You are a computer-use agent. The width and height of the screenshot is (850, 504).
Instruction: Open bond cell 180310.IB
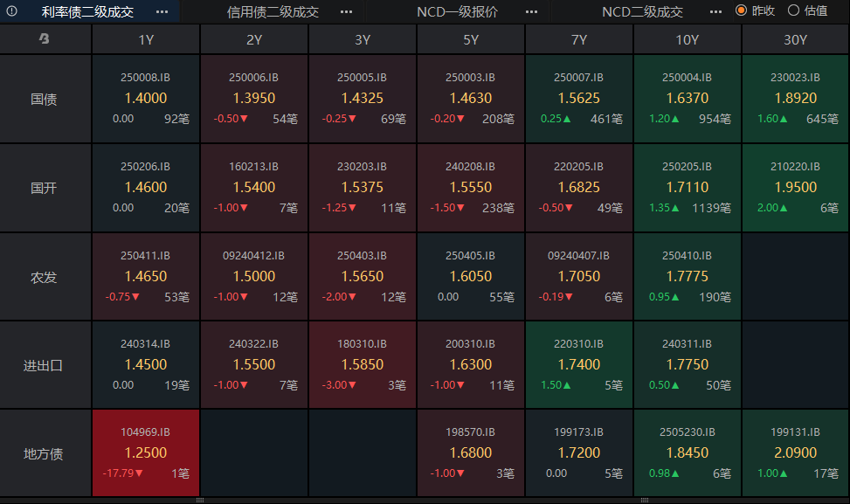tap(363, 365)
